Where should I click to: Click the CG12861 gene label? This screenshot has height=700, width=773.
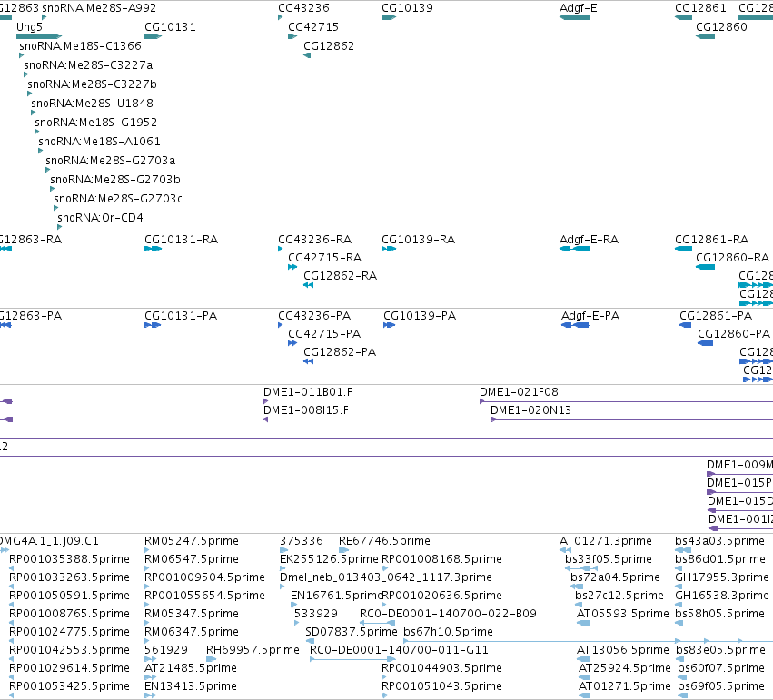[x=700, y=8]
